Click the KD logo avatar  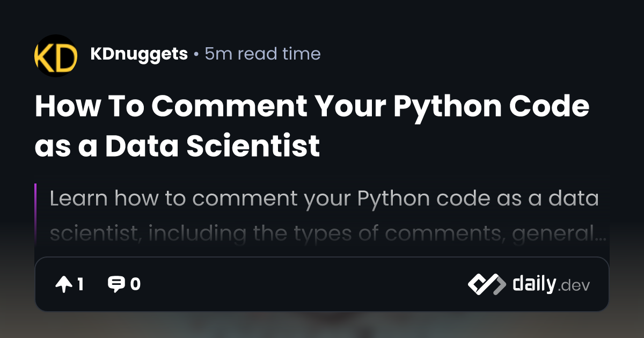point(56,56)
